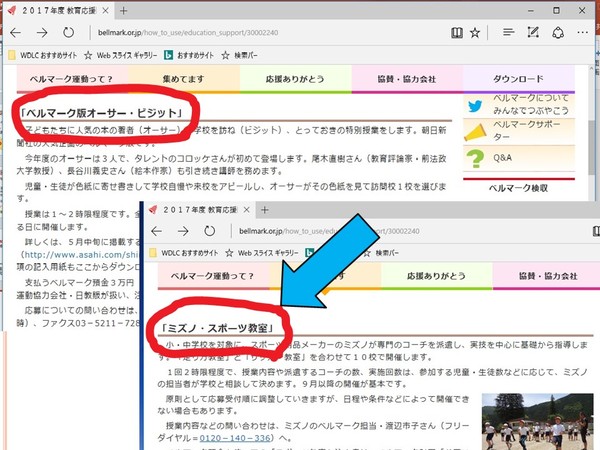The image size is (600, 450).
Task: Go back in the upper browser window
Action: click(16, 33)
